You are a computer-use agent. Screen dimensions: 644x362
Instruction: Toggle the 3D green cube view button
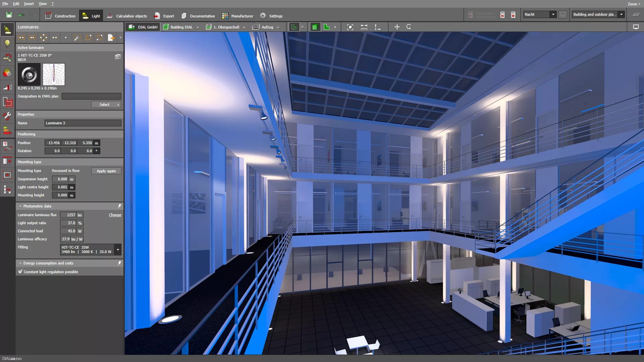pos(314,27)
